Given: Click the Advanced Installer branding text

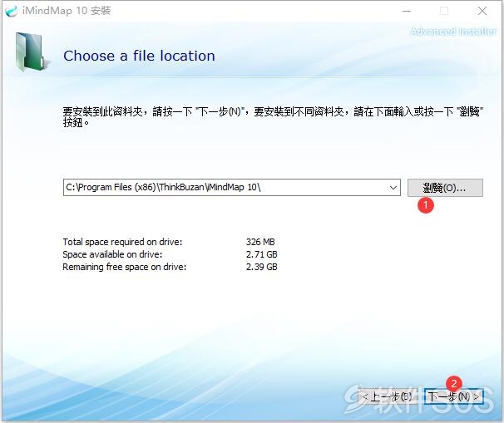Looking at the screenshot, I should tap(453, 32).
